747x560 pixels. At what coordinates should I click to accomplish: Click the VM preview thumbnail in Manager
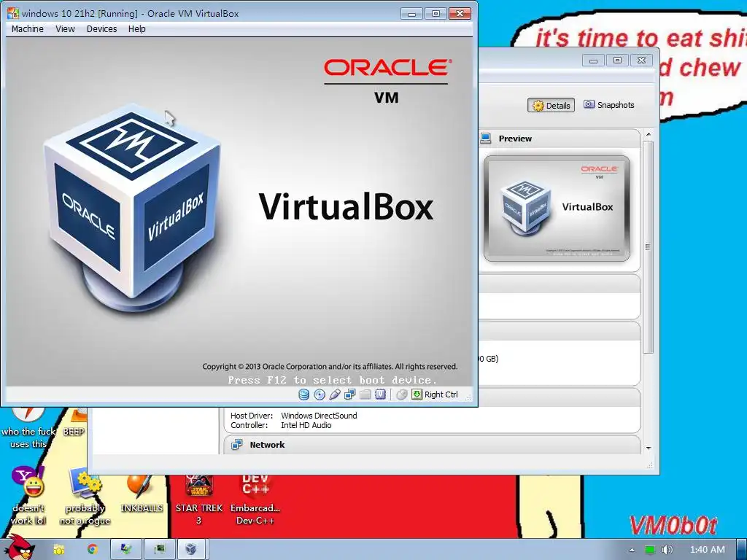coord(557,209)
